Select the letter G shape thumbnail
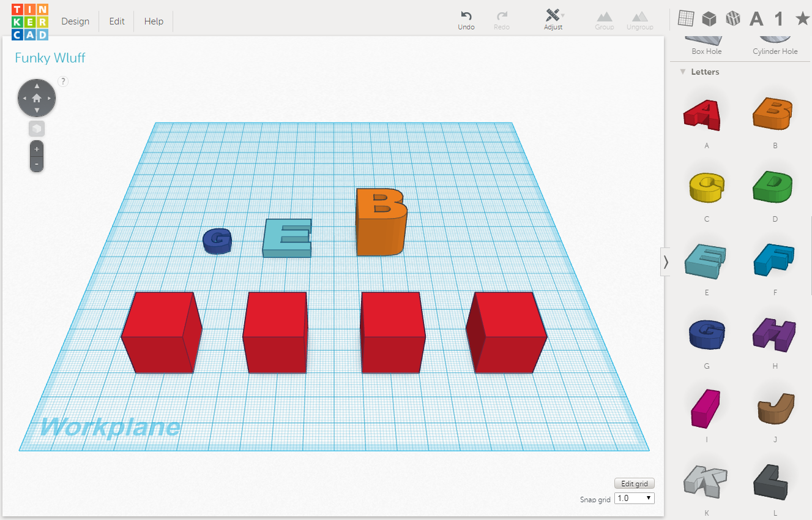 coord(706,334)
